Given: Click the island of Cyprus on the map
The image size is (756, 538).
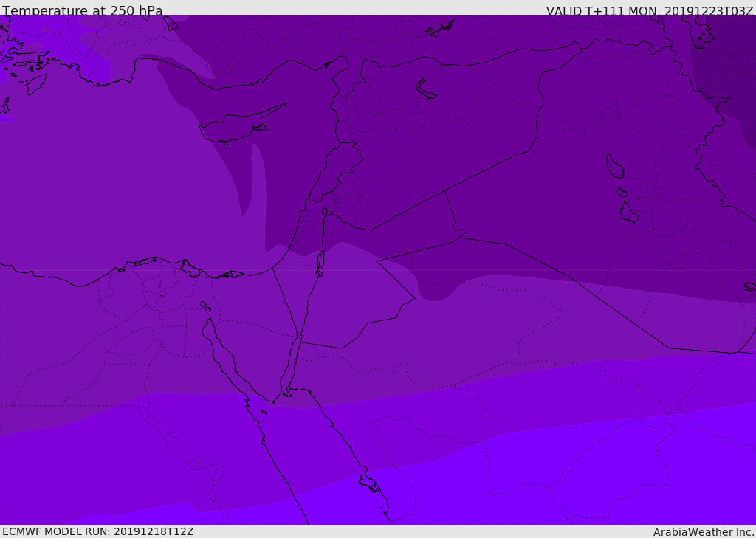Looking at the screenshot, I should point(241,125).
